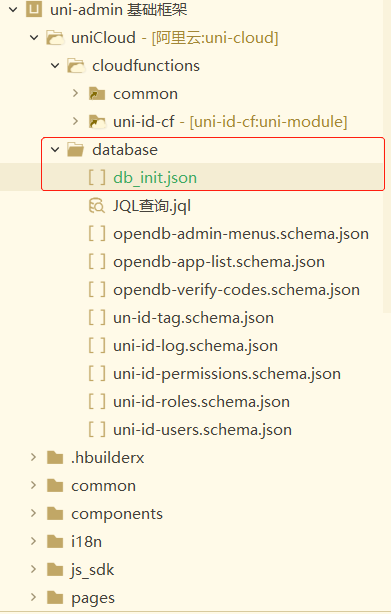Collapse the database folder
The height and width of the screenshot is (614, 391).
click(55, 150)
